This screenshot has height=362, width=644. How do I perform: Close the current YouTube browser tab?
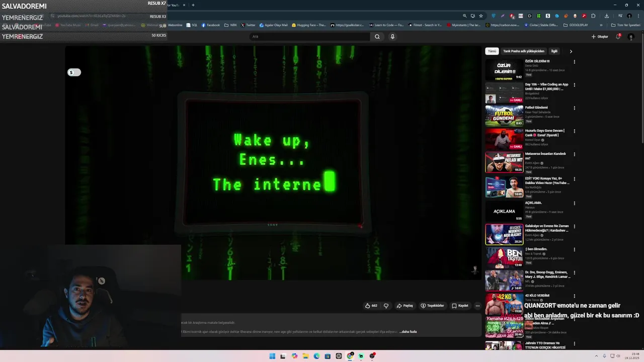click(x=184, y=5)
